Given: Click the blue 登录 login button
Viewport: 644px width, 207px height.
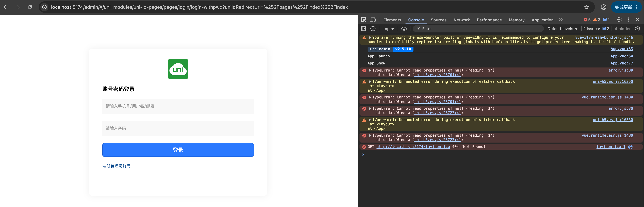Looking at the screenshot, I should 178,150.
